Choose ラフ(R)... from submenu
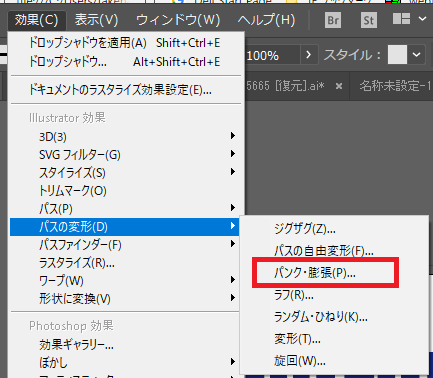 [334, 295]
